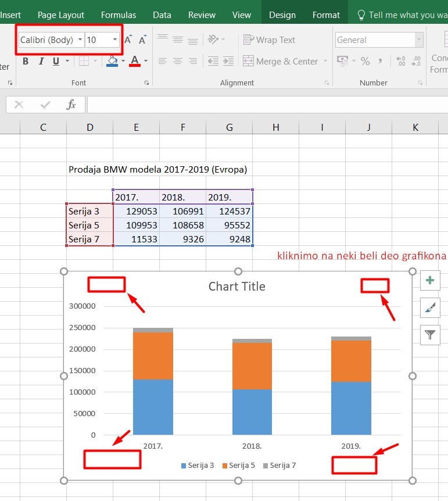Click the Tell me what you want box

pos(402,15)
